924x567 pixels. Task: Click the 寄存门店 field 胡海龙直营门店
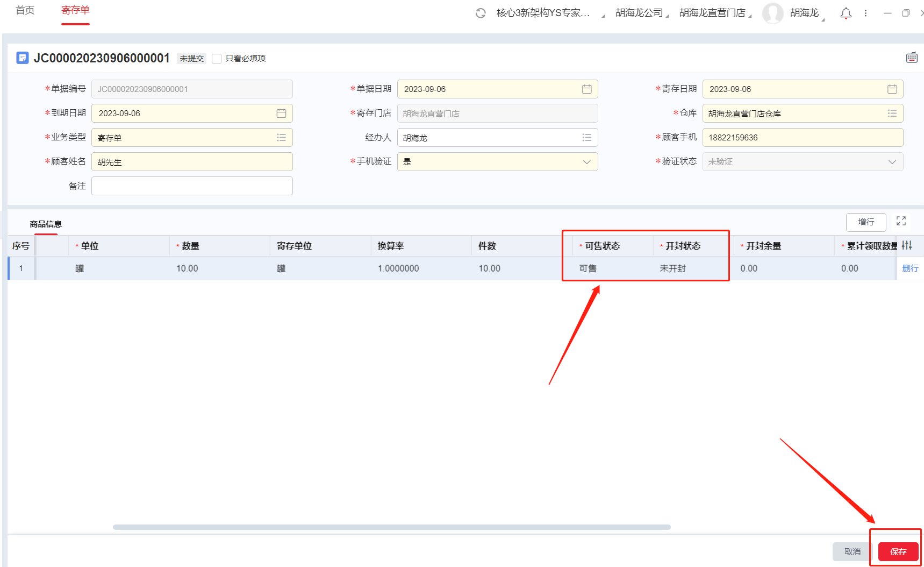497,114
